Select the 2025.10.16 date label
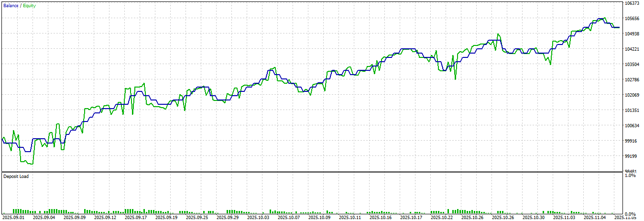This screenshot has width=644, height=221. pyautogui.click(x=381, y=218)
